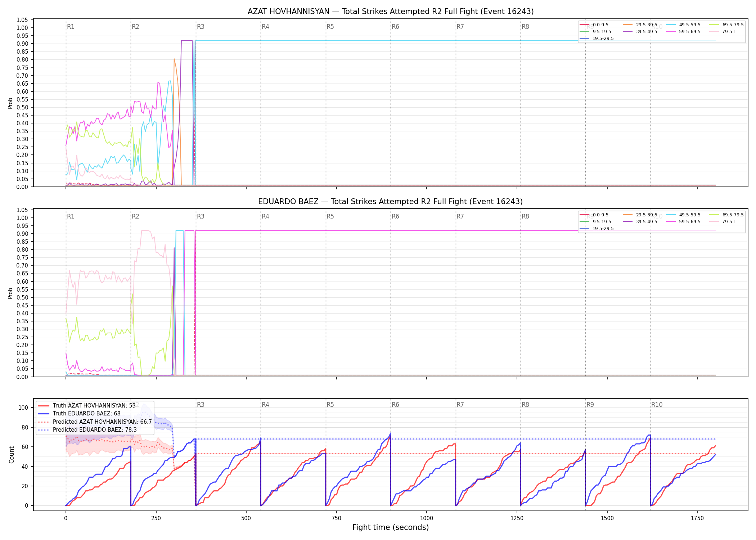Click the Count y-axis label
756x540 pixels.
coord(12,455)
